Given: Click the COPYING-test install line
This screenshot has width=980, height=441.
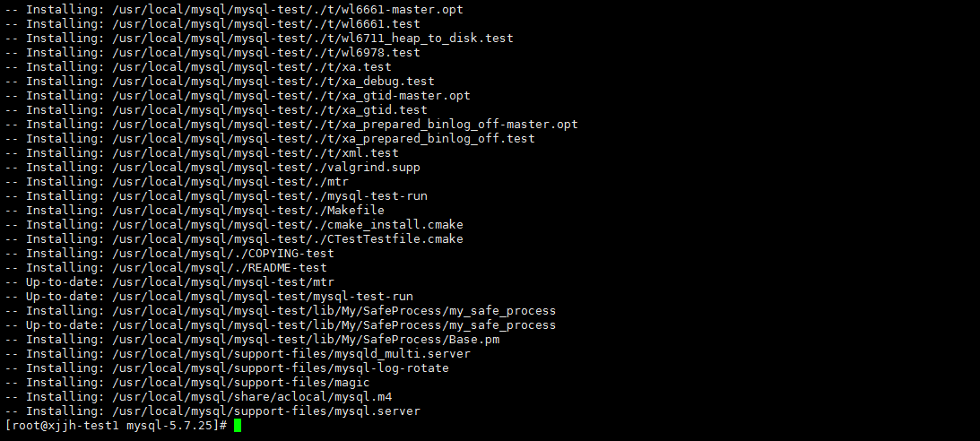Looking at the screenshot, I should click(x=169, y=254).
